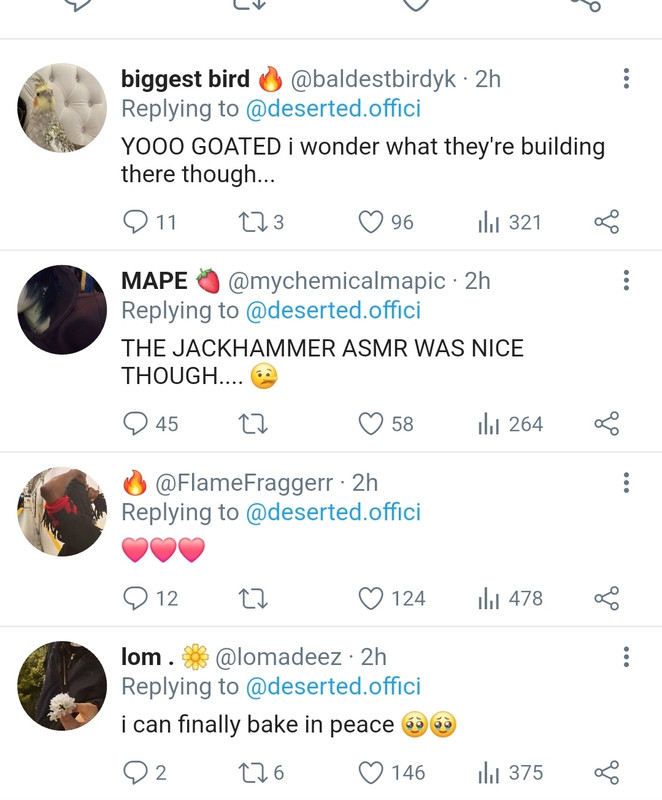Open three-dot menu on FlameFraggerr's tweet
Screen dimensions: 662x800
click(x=626, y=482)
